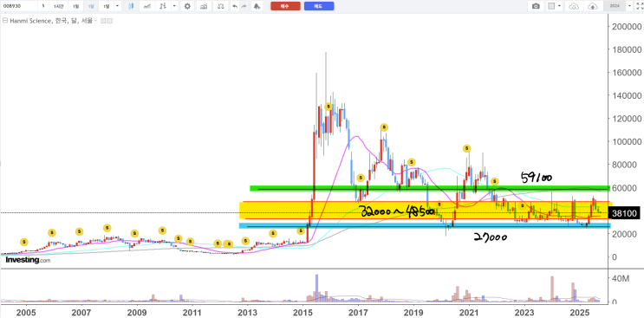Undo the last chart action

click(235, 6)
